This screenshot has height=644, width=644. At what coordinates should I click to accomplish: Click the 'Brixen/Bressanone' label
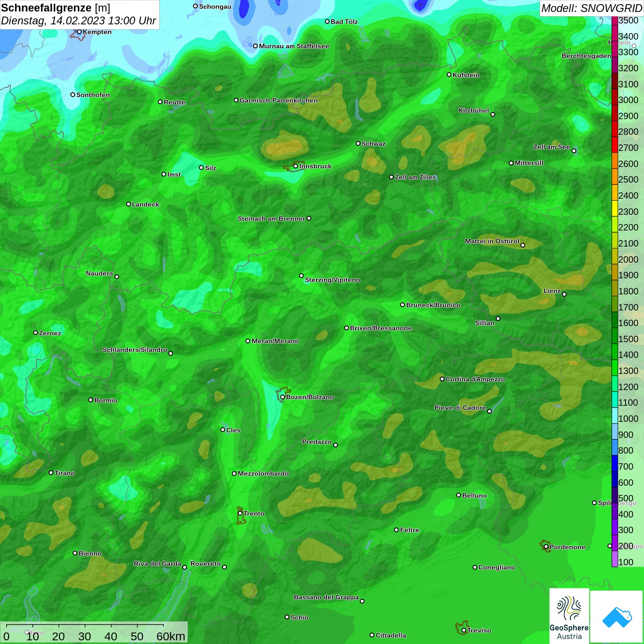tap(381, 328)
